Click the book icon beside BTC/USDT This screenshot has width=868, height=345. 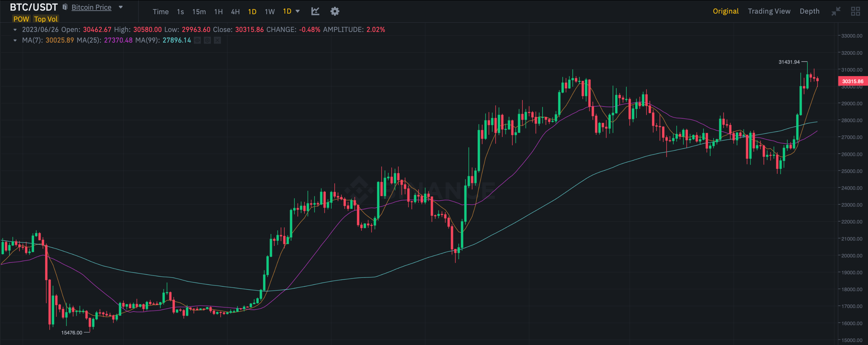point(65,7)
